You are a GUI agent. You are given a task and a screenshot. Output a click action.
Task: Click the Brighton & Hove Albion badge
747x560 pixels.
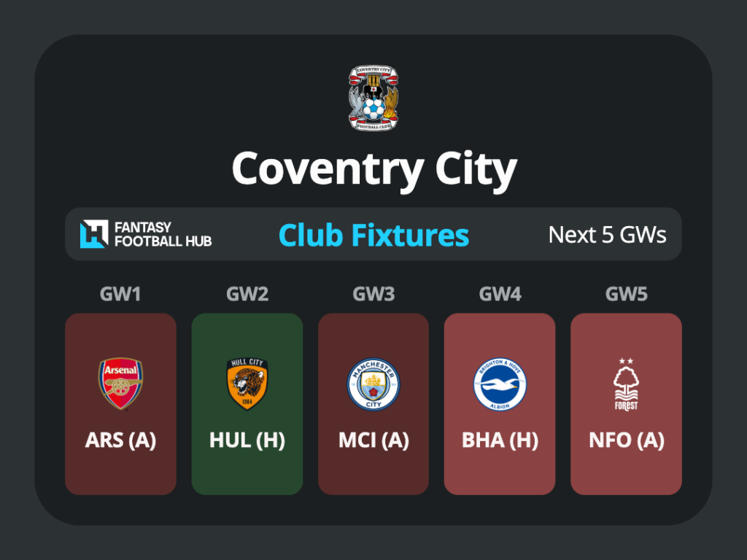[500, 384]
